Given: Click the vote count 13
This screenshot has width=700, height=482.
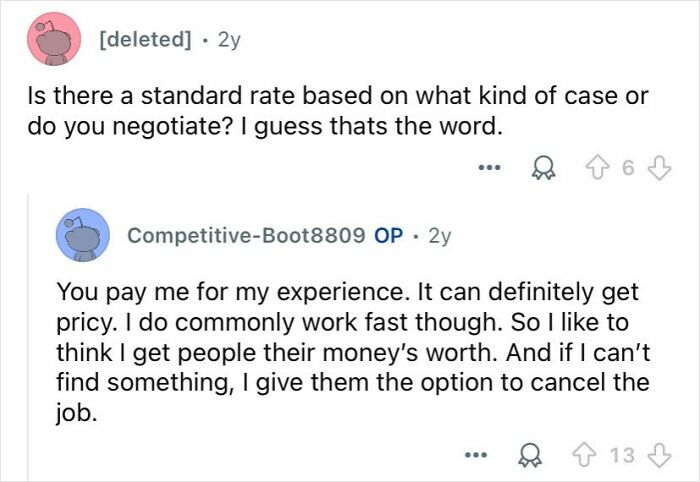Looking at the screenshot, I should tap(622, 455).
